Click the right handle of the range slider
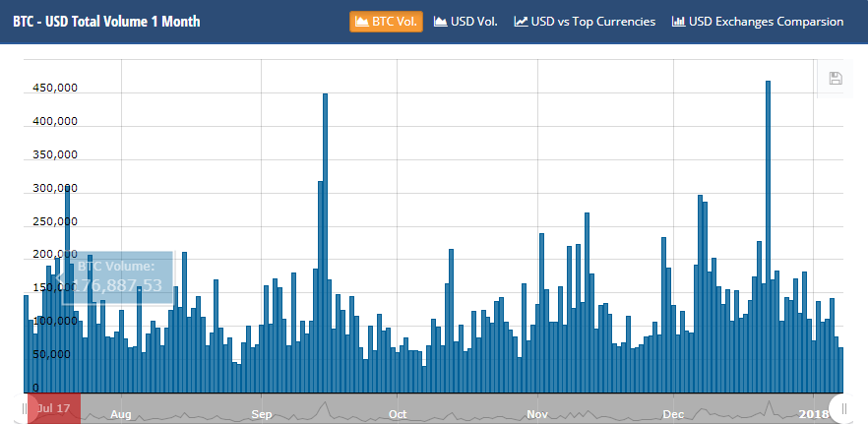 [x=844, y=408]
